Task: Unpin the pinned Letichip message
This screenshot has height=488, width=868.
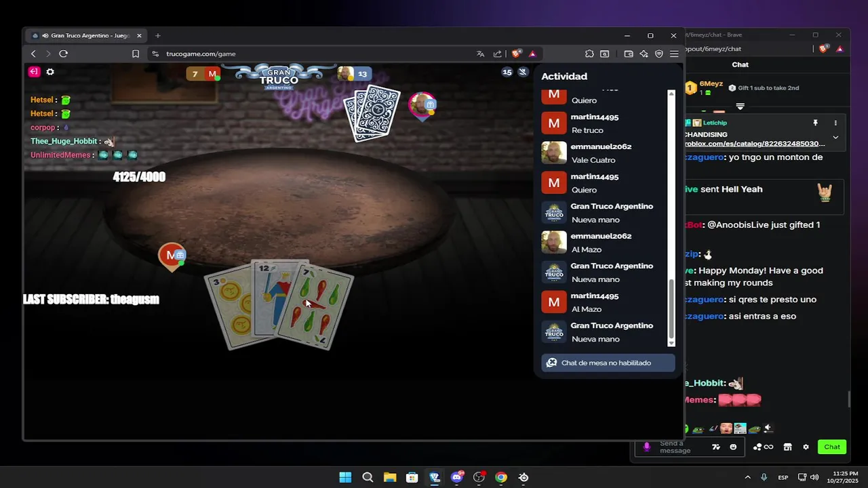Action: pos(816,123)
